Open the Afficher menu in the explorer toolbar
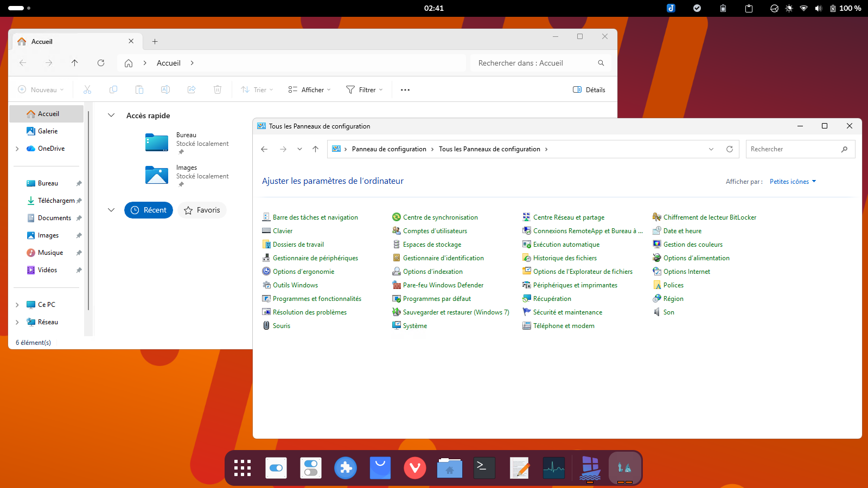Image resolution: width=868 pixels, height=488 pixels. [x=309, y=90]
